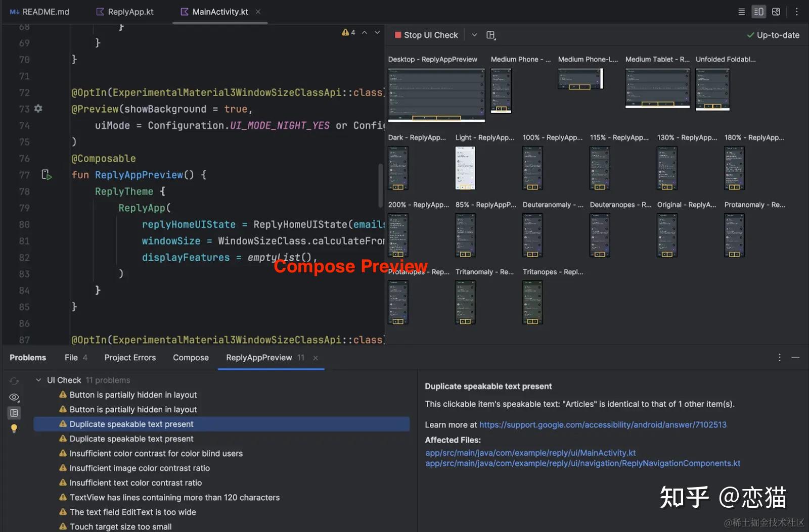This screenshot has width=809, height=532.
Task: Click the lightbulb icon in Problems sidebar
Action: (14, 428)
